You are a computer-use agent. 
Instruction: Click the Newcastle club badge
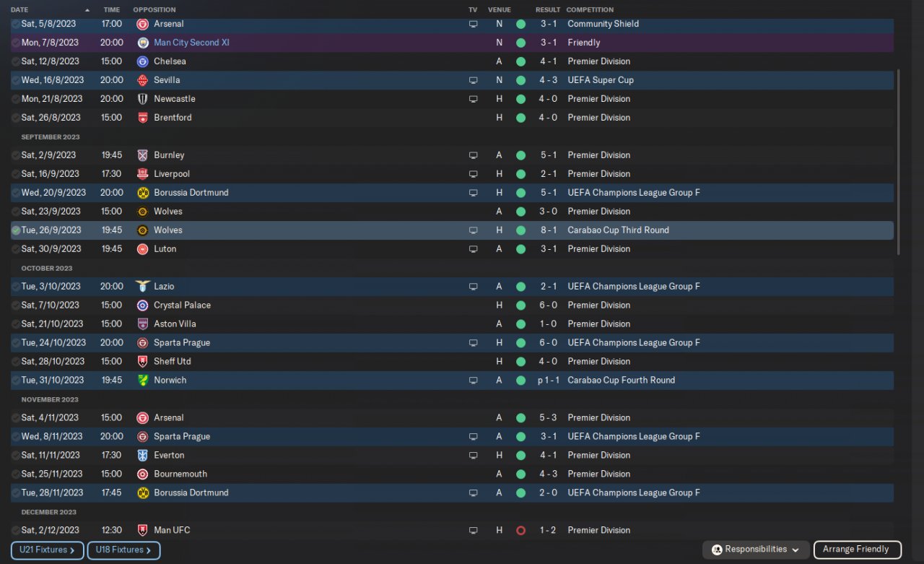click(142, 99)
